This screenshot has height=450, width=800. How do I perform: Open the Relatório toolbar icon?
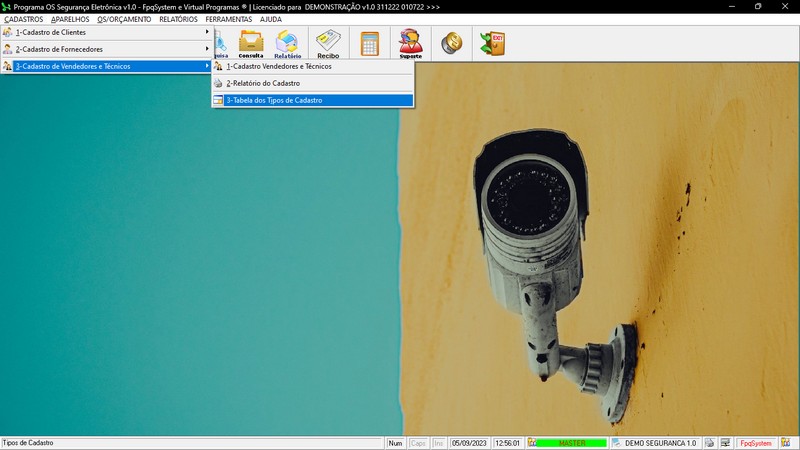[288, 43]
